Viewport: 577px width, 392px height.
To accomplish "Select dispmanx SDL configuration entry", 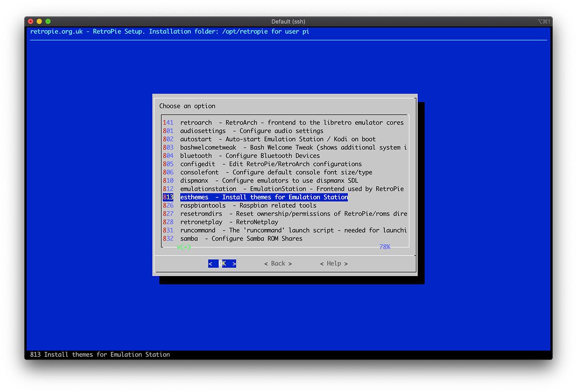I will coord(269,181).
